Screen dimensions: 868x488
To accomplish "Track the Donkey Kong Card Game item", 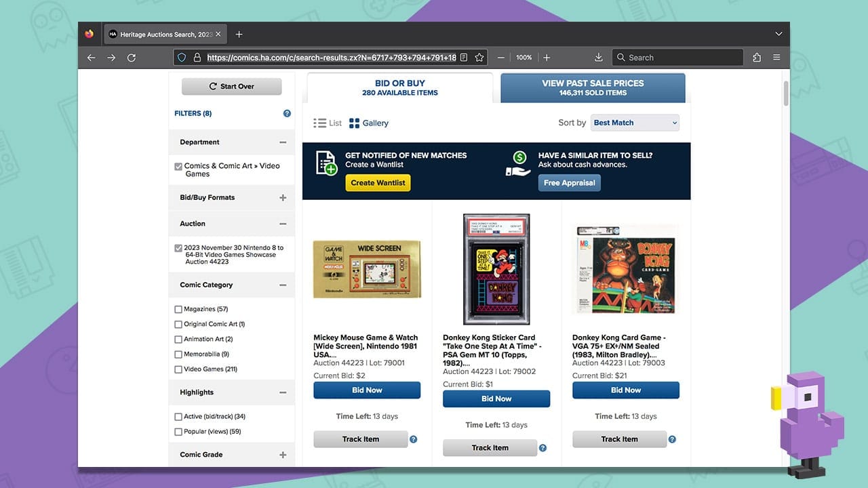I will click(x=620, y=439).
